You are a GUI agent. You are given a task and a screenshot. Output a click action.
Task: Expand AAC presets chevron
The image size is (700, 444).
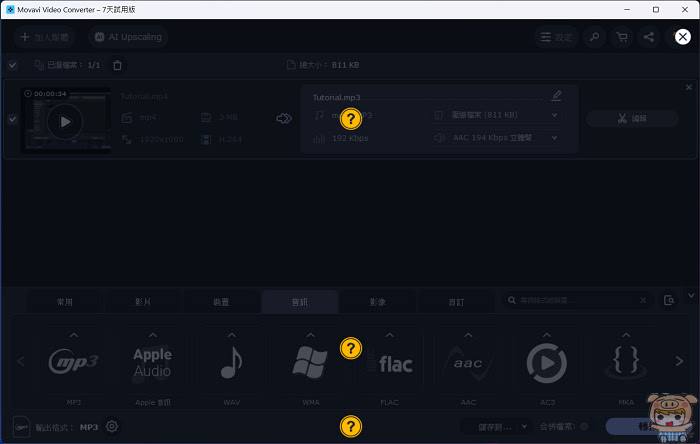[x=468, y=335]
